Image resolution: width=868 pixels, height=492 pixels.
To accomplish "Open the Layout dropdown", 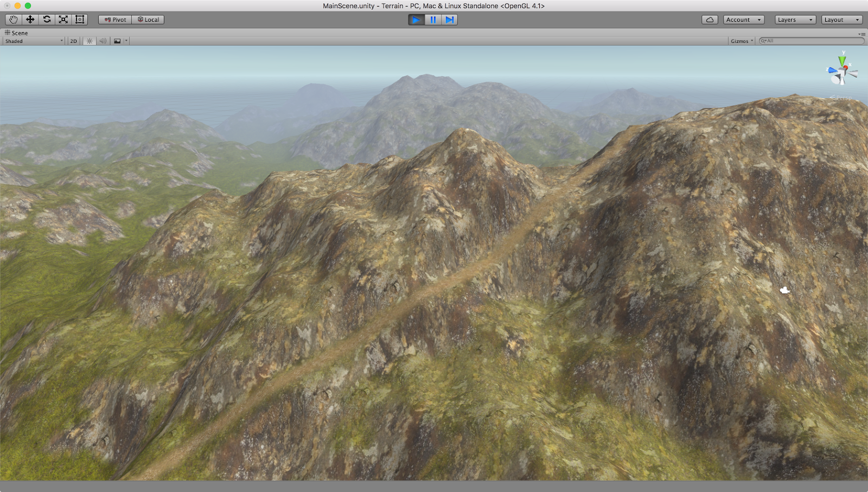I will click(x=841, y=20).
